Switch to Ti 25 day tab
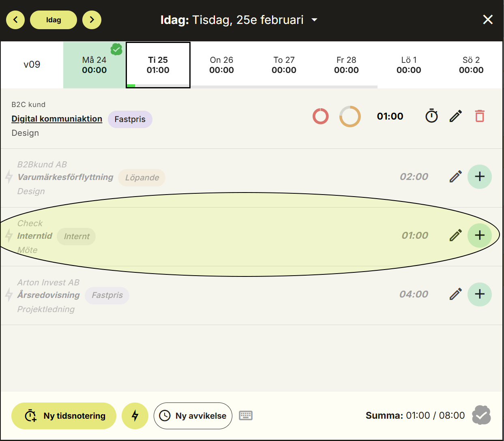The image size is (504, 441). coord(158,65)
